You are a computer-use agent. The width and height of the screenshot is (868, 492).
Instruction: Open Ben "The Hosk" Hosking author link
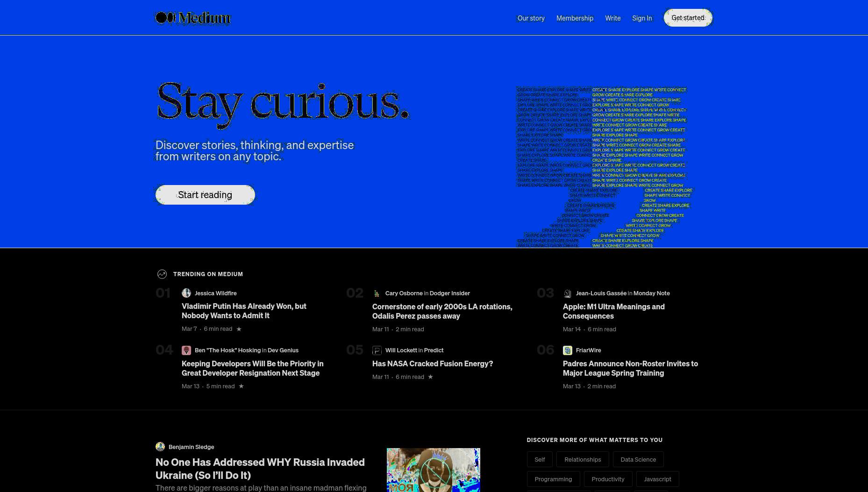click(228, 350)
